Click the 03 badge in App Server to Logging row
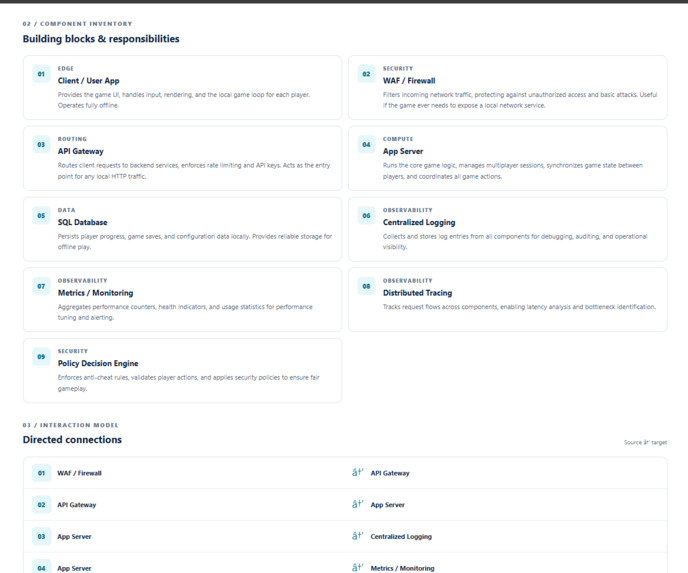 click(41, 536)
